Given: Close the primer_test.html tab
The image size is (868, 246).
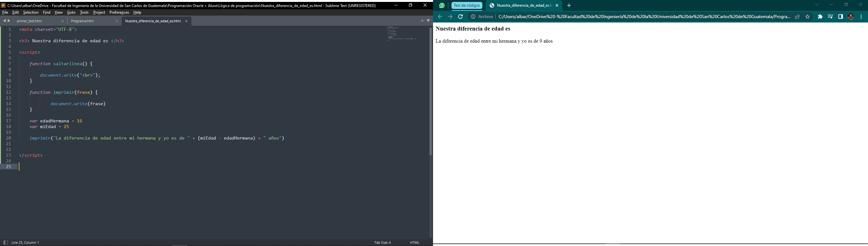Looking at the screenshot, I should coord(62,21).
